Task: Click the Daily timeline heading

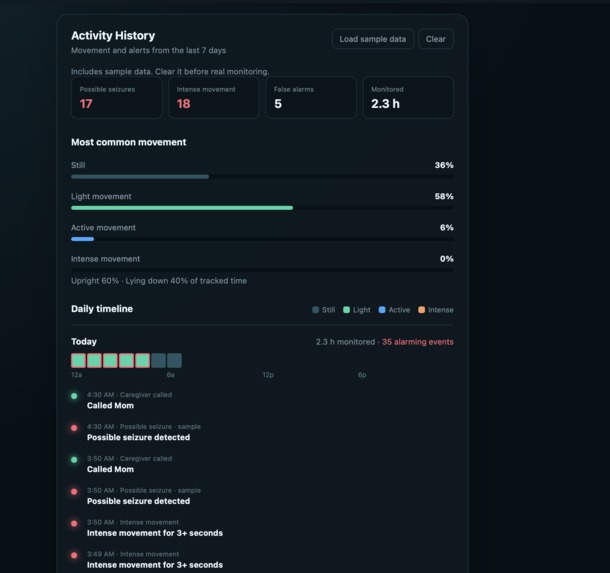Action: coord(102,309)
